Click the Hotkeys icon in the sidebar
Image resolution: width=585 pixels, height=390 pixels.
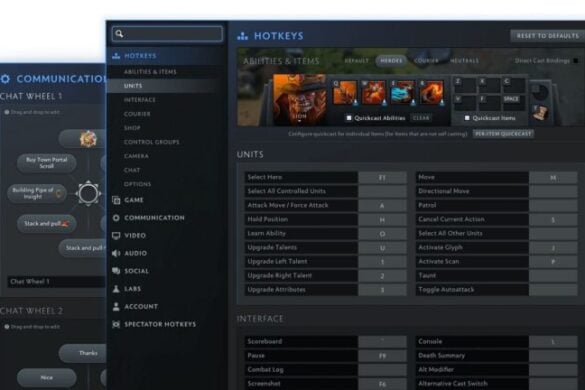coord(116,56)
